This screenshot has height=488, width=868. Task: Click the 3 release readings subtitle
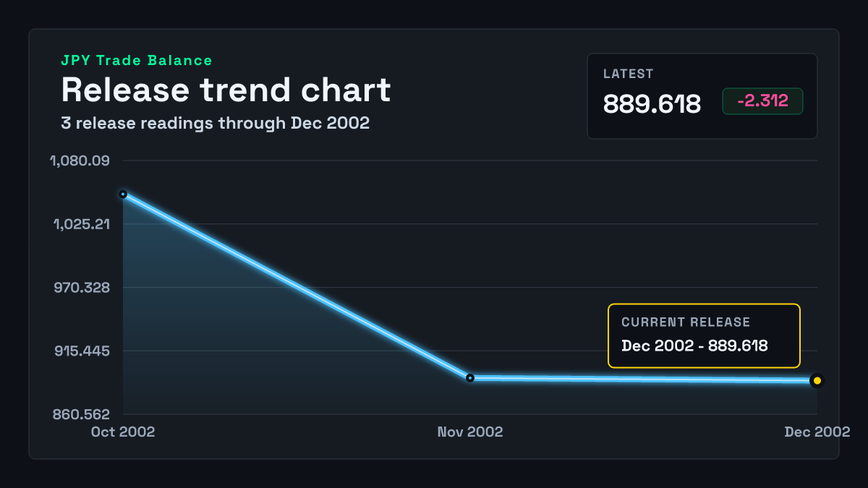[215, 123]
